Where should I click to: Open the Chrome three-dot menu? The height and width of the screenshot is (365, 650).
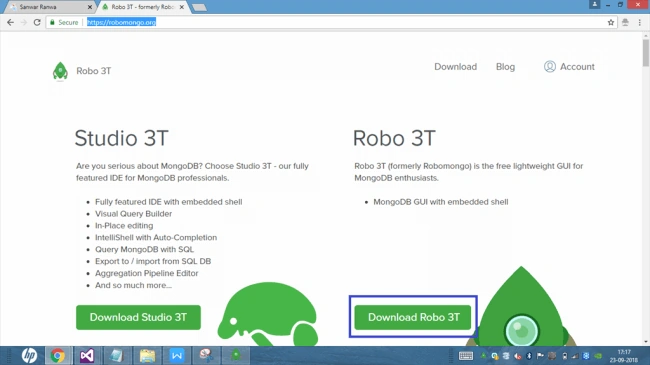point(640,22)
